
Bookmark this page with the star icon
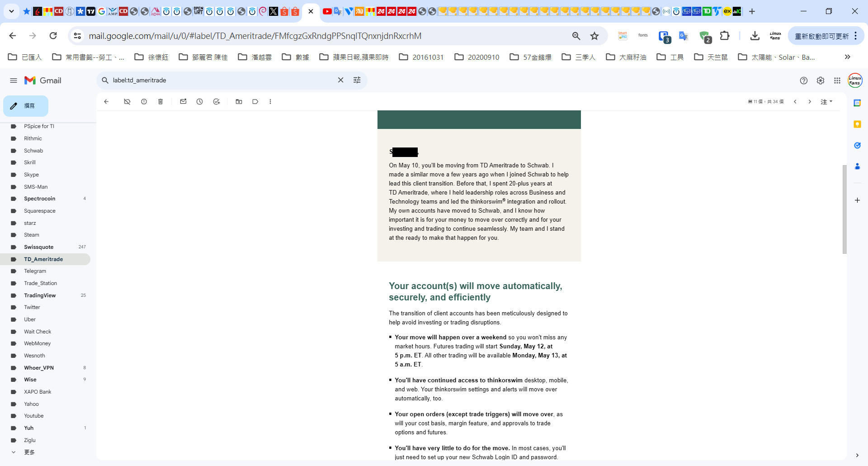tap(594, 36)
